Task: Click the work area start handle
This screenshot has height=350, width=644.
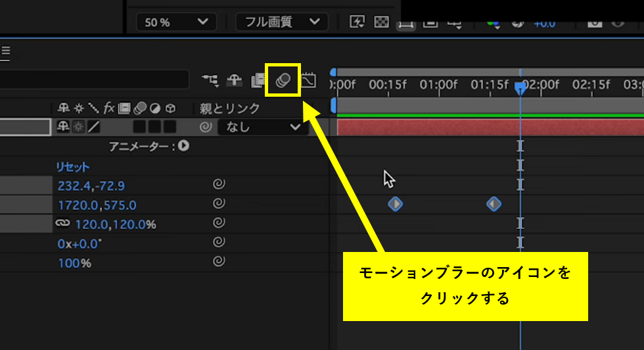Action: click(x=334, y=105)
